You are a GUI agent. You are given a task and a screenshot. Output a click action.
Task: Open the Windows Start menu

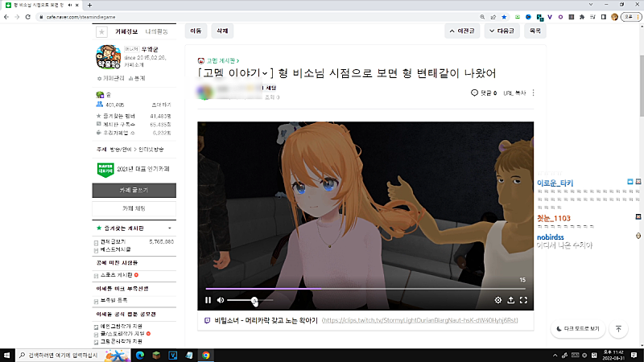[7, 355]
